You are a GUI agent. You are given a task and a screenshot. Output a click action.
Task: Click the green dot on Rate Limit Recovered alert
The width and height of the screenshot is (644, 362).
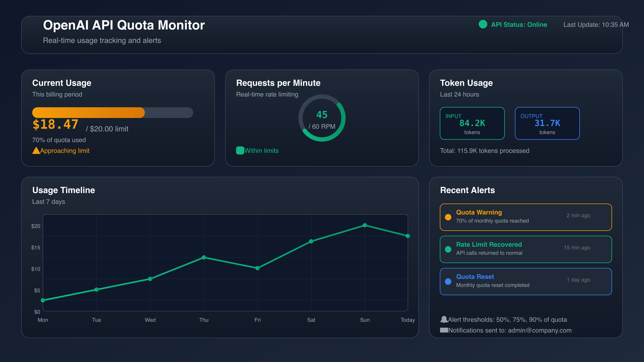tap(448, 249)
